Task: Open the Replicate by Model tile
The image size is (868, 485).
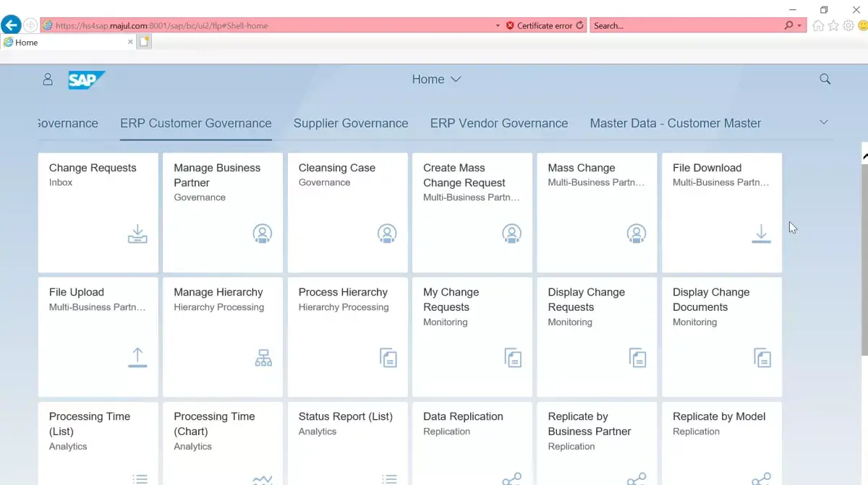Action: pyautogui.click(x=722, y=443)
